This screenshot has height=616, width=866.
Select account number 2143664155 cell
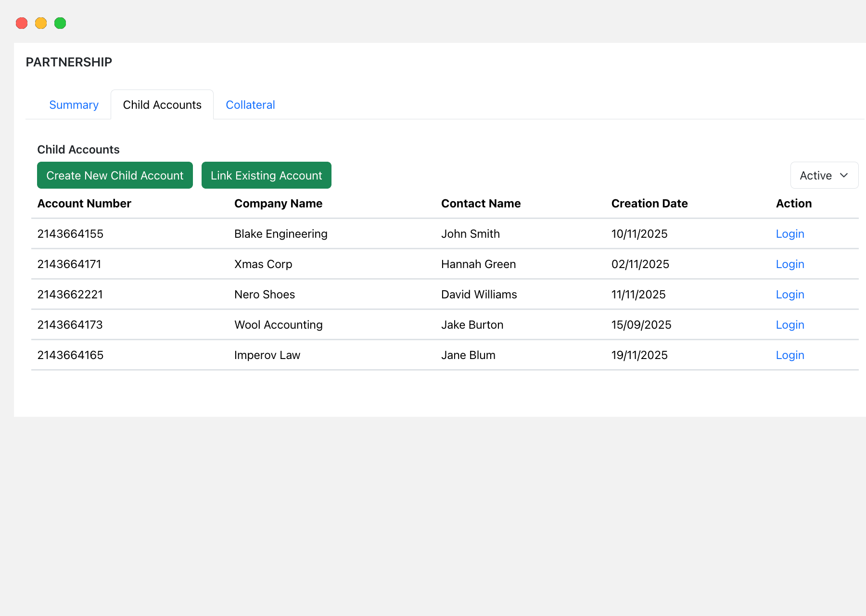pyautogui.click(x=70, y=234)
